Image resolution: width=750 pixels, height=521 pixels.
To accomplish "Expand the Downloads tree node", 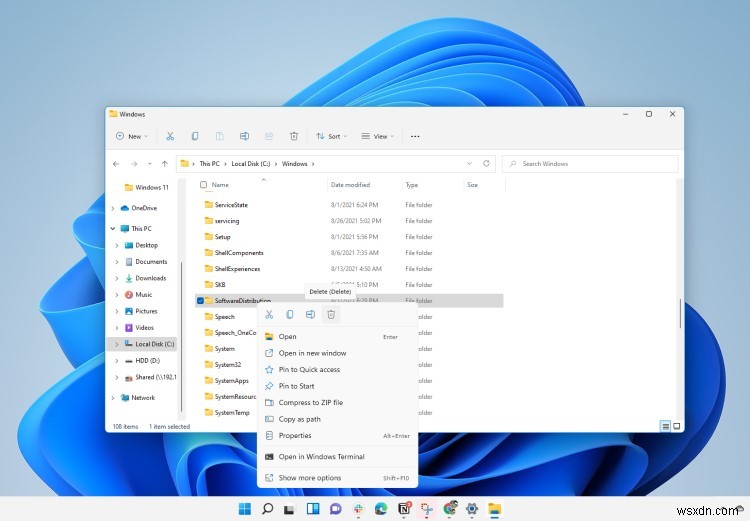I will (117, 278).
